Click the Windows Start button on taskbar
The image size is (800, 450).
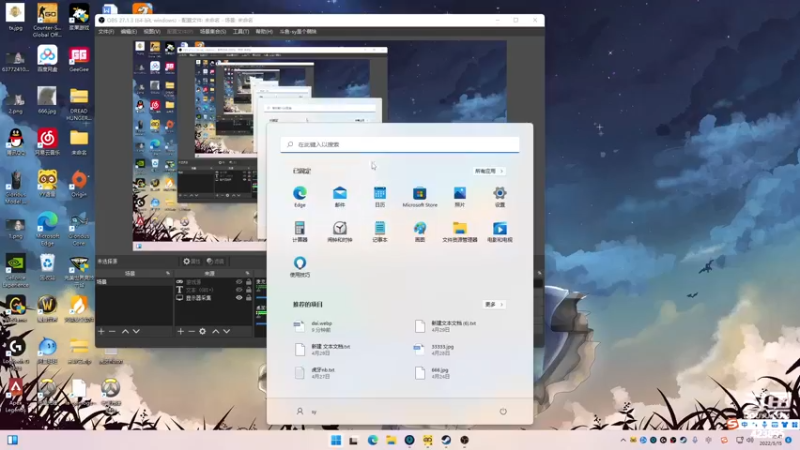click(x=336, y=440)
